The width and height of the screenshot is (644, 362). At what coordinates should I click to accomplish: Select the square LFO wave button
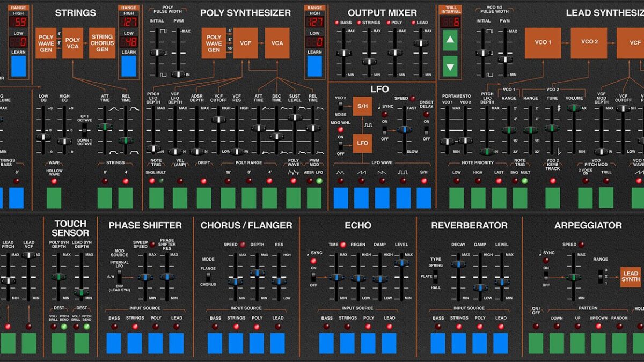pos(403,197)
